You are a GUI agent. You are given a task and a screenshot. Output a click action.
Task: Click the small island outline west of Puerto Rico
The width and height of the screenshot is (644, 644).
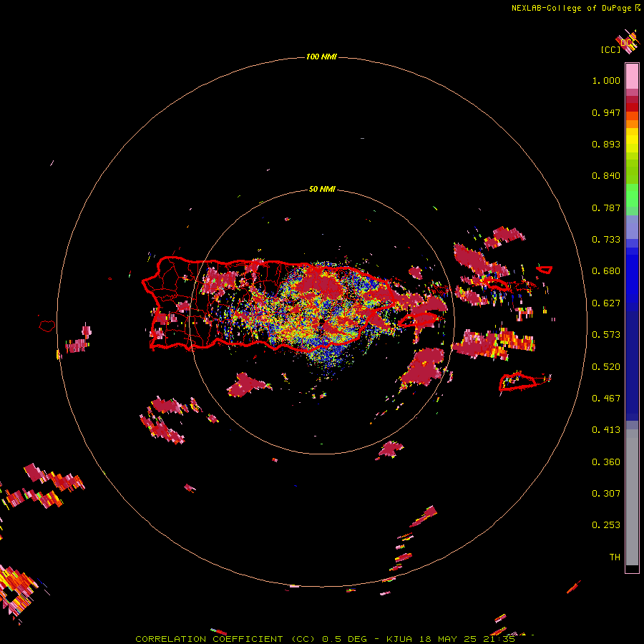[47, 326]
